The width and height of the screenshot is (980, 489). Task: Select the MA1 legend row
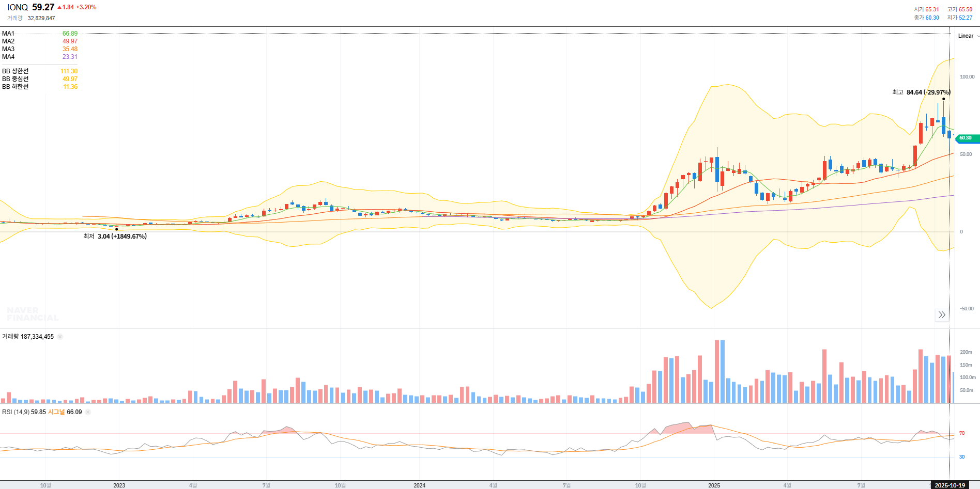click(40, 34)
